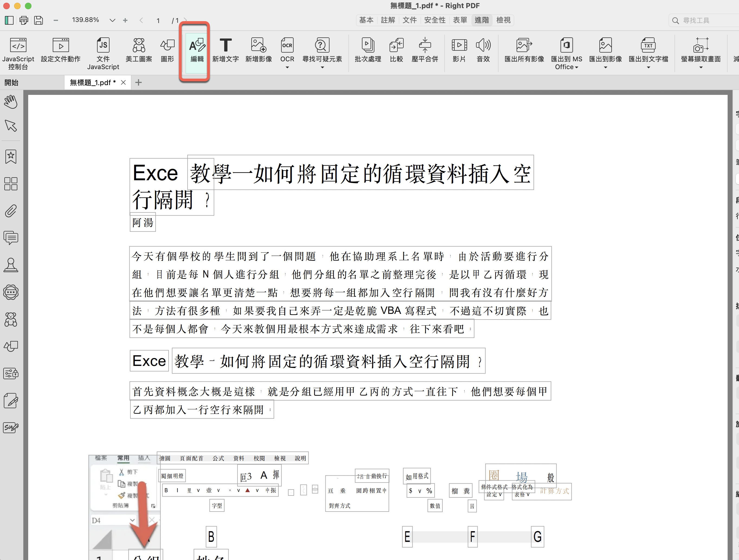Switch to the 註解 tab

[x=388, y=20]
